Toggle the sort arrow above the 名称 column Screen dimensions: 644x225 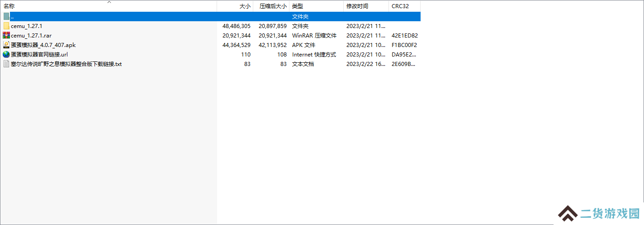(x=109, y=2)
